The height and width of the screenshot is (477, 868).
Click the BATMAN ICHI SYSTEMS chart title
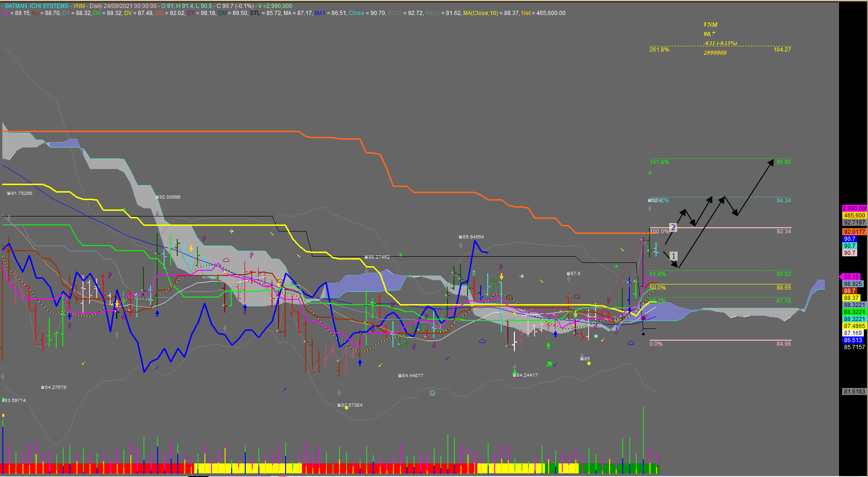[x=37, y=6]
